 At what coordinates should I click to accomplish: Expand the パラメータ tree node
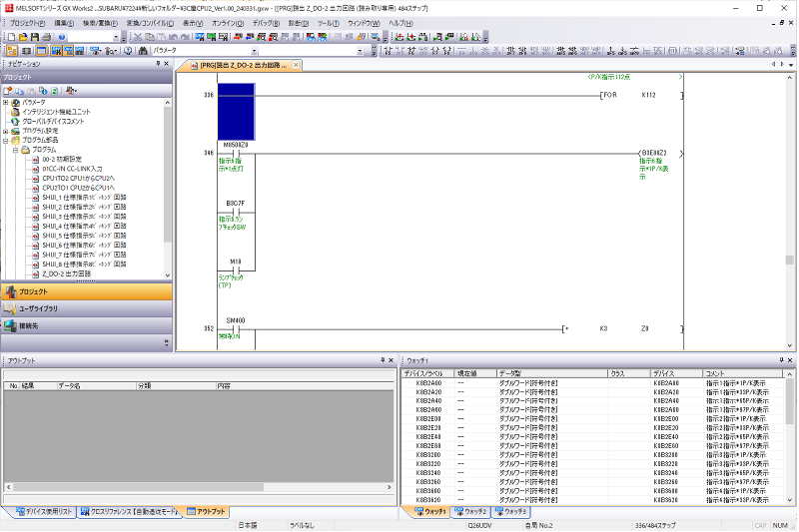tap(6, 102)
